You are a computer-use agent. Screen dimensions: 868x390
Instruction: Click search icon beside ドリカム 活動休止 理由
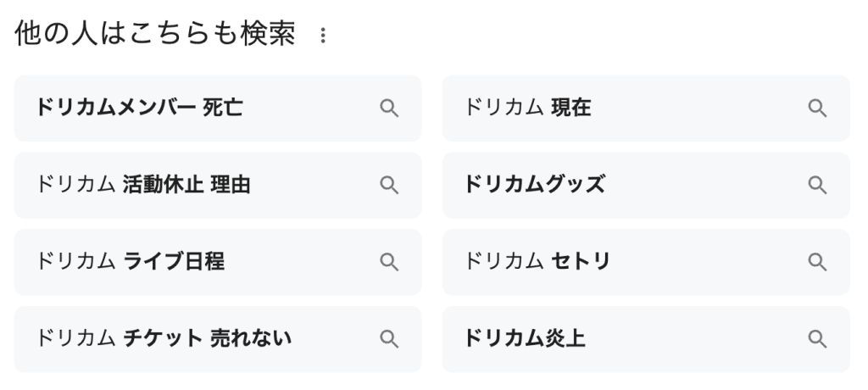[389, 186]
